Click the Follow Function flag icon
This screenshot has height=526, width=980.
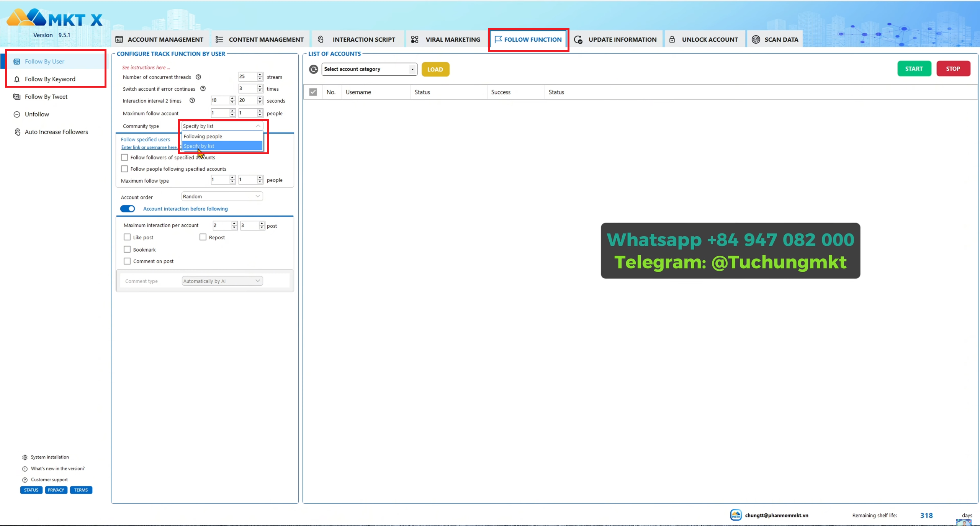[498, 39]
